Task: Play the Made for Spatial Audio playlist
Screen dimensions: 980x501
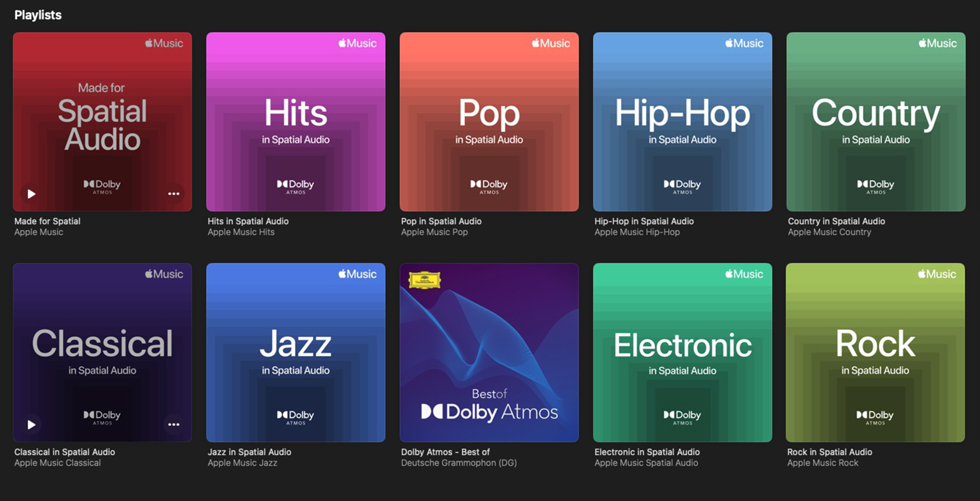Action: tap(31, 194)
